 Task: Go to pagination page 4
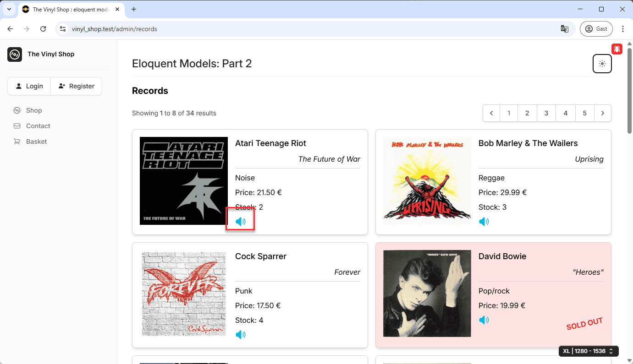(x=566, y=113)
